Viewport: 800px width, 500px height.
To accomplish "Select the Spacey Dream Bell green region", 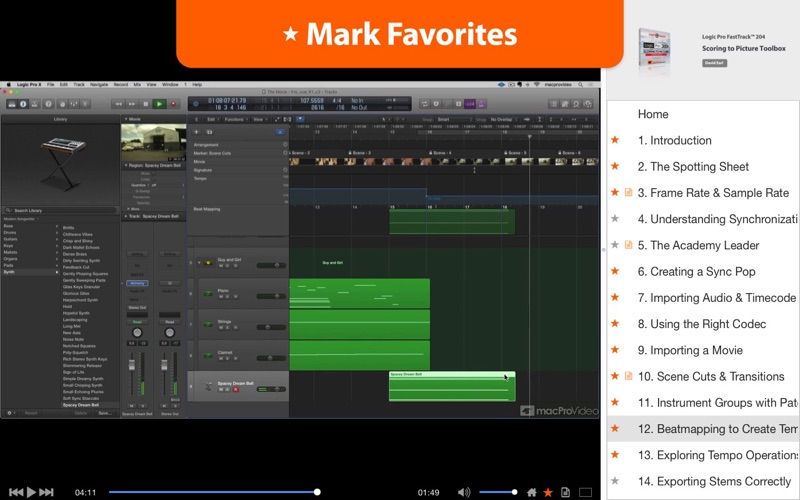I will [452, 386].
